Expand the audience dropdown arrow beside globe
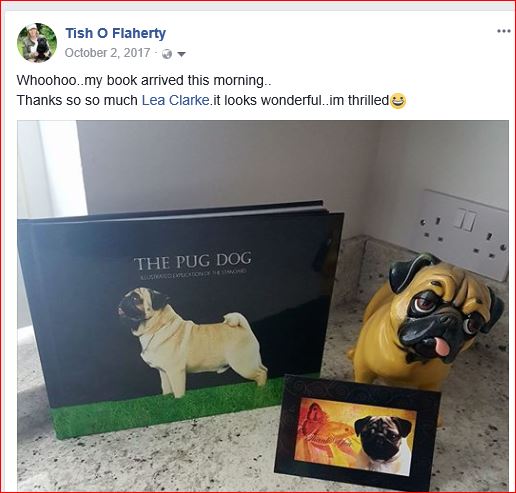 (x=181, y=54)
